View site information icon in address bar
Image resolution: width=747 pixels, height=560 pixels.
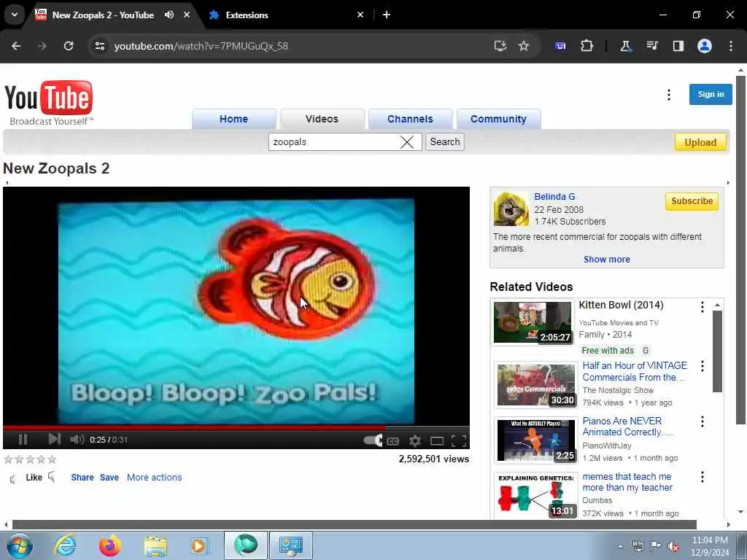tap(99, 46)
